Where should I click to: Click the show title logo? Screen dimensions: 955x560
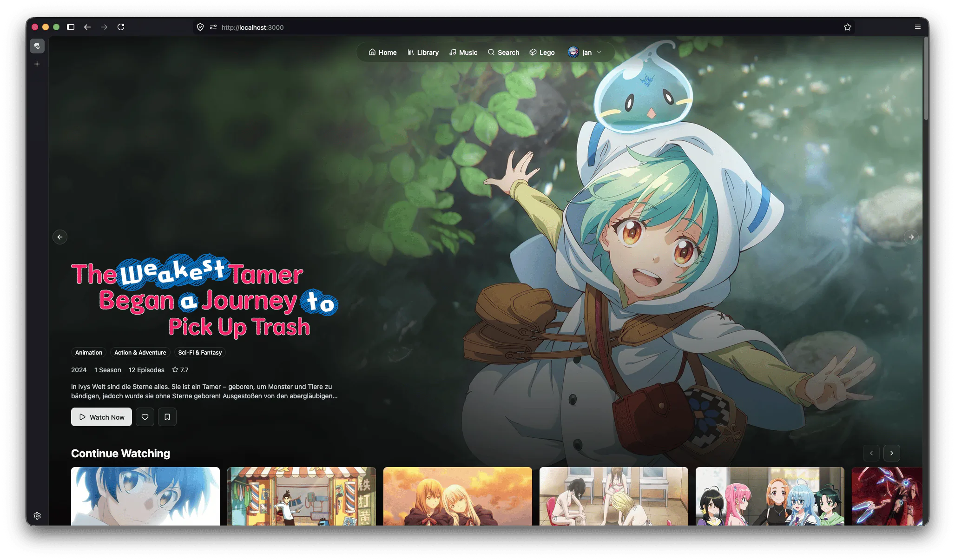click(x=204, y=296)
